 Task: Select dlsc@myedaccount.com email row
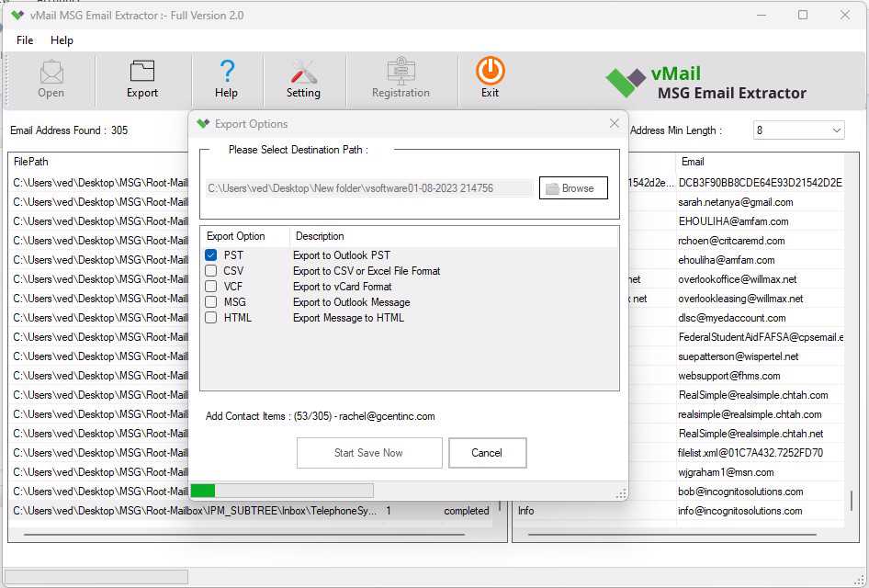click(x=731, y=318)
